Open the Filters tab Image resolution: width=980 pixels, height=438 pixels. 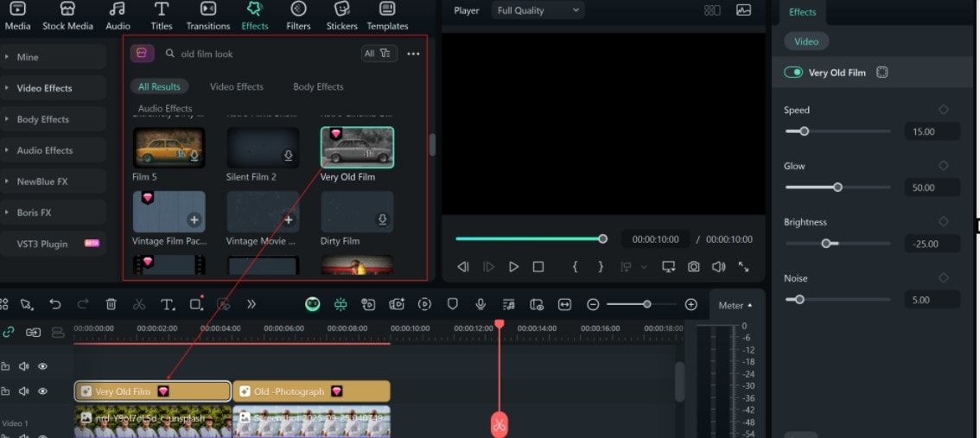298,16
